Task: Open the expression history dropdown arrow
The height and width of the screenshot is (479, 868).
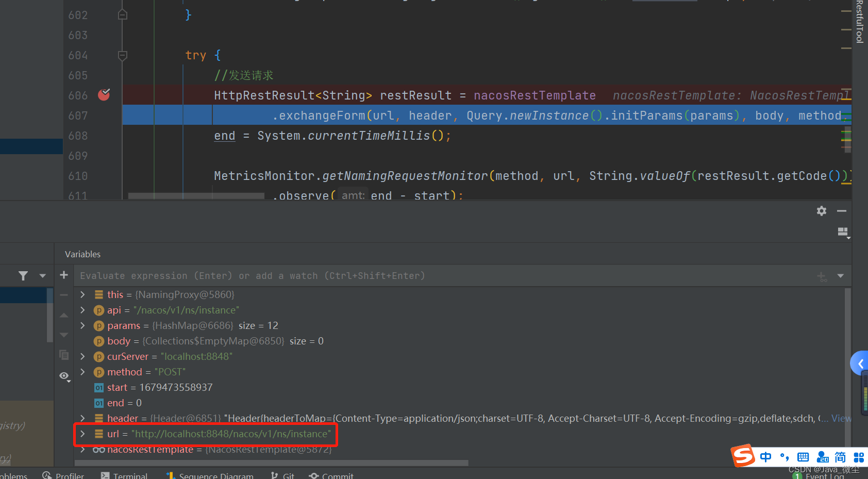Action: (x=841, y=276)
